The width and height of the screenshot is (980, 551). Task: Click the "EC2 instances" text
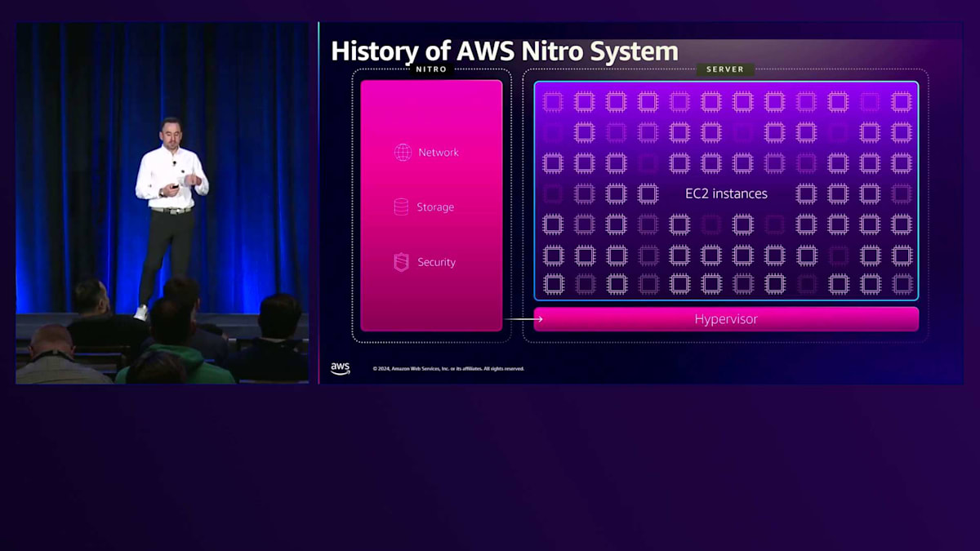pos(726,194)
